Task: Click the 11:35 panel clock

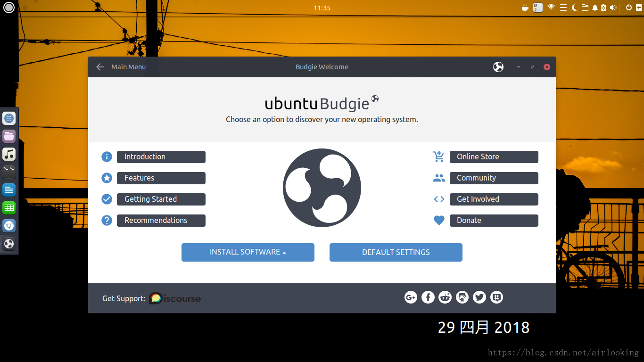Action: (x=322, y=8)
